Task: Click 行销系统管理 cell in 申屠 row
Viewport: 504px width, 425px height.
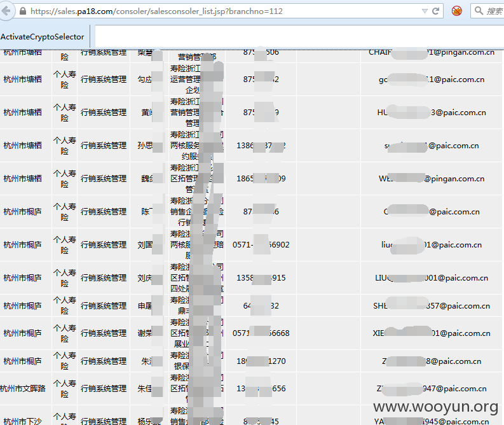Action: [x=104, y=305]
